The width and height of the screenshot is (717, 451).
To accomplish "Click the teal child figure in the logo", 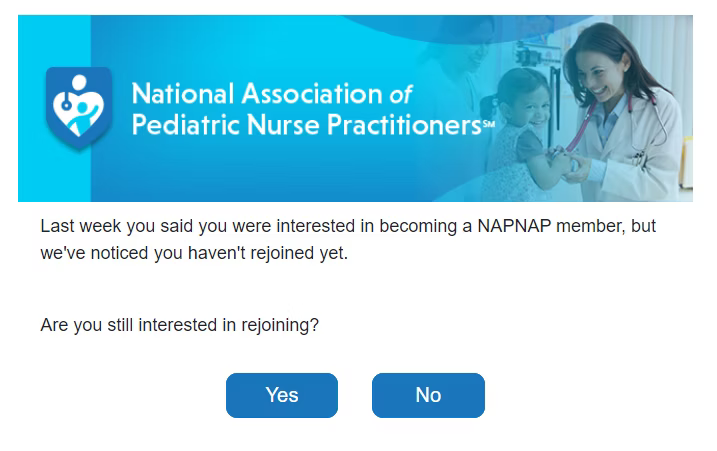I will point(83,118).
